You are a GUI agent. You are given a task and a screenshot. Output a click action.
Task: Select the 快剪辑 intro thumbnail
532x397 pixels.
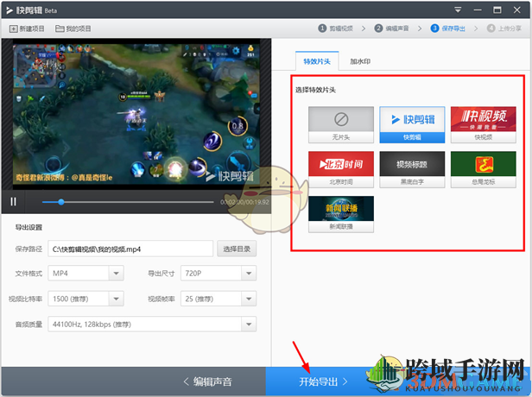tap(412, 125)
